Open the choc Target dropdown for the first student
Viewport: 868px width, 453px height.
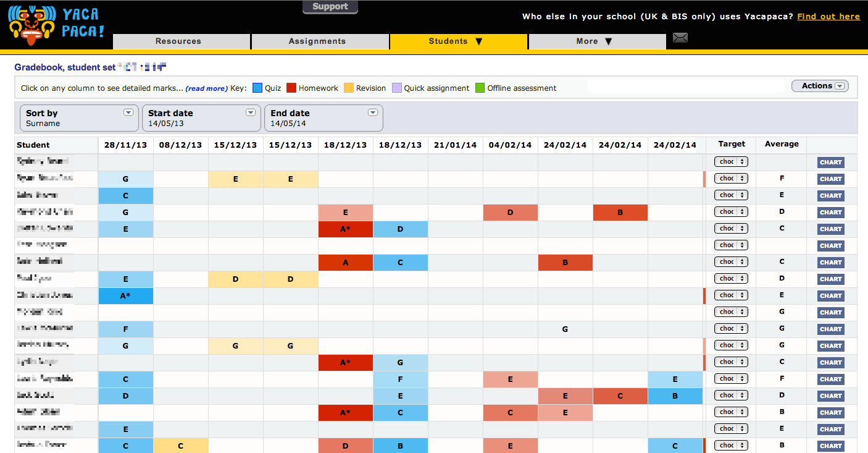(x=731, y=161)
